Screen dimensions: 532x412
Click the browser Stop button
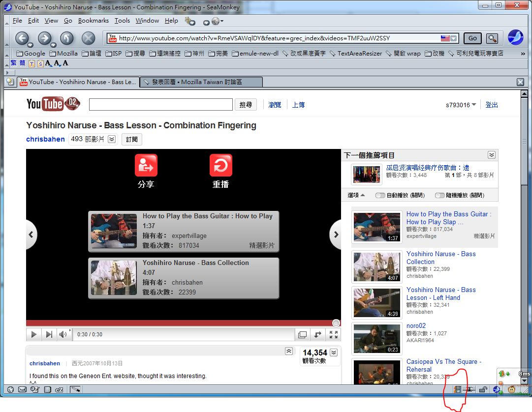pos(88,38)
